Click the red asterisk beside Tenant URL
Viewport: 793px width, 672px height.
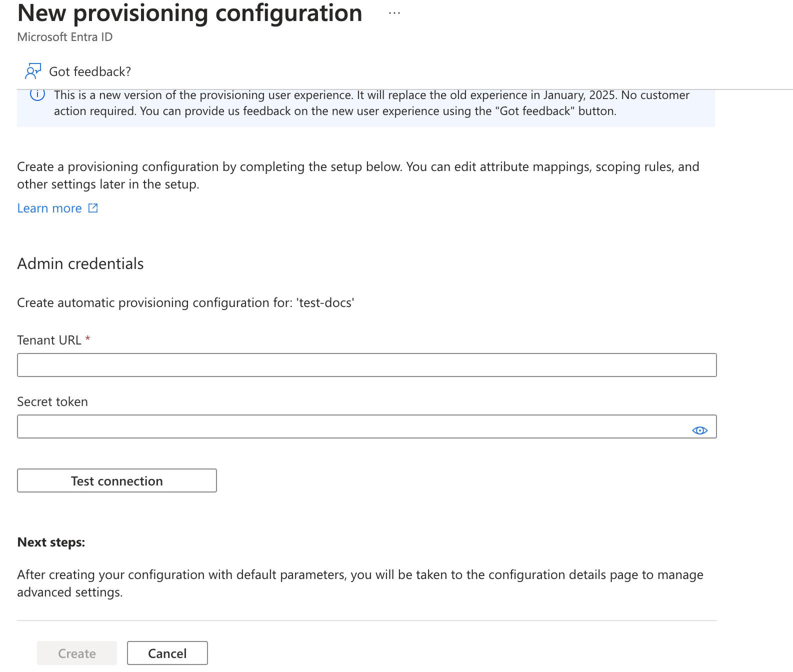pos(88,339)
